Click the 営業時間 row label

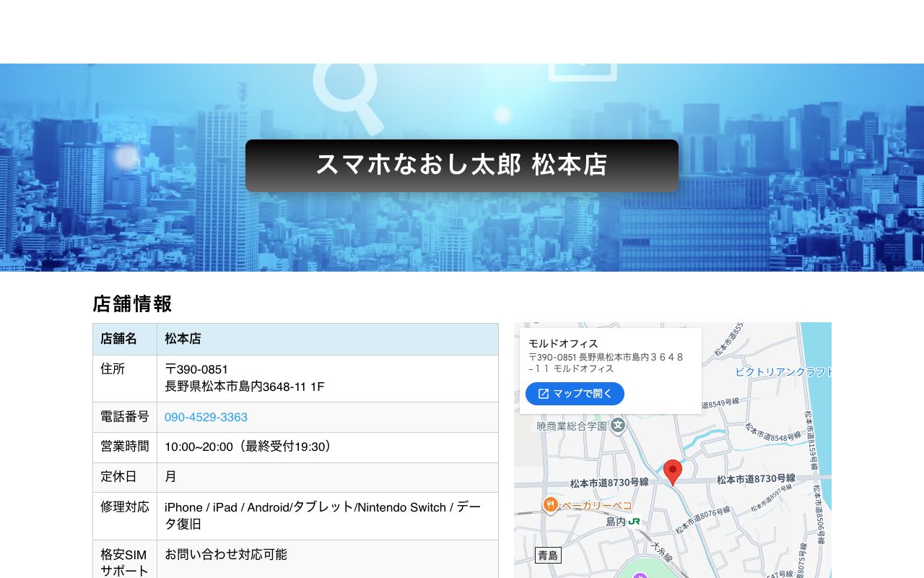tap(125, 447)
